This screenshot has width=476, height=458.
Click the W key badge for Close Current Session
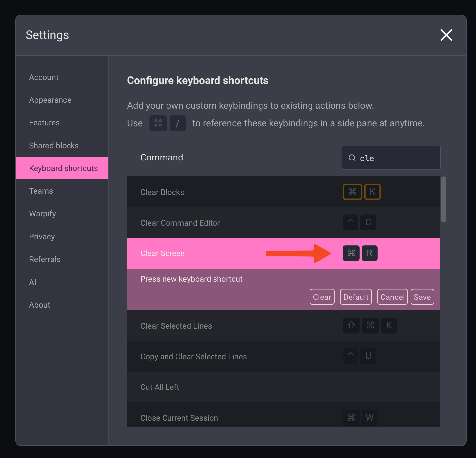click(370, 418)
